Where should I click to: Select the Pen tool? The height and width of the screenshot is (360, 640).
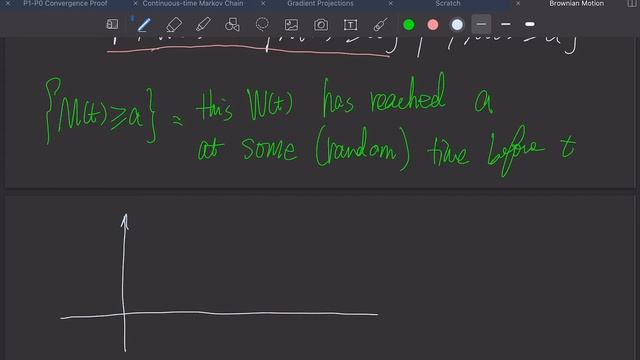(144, 24)
